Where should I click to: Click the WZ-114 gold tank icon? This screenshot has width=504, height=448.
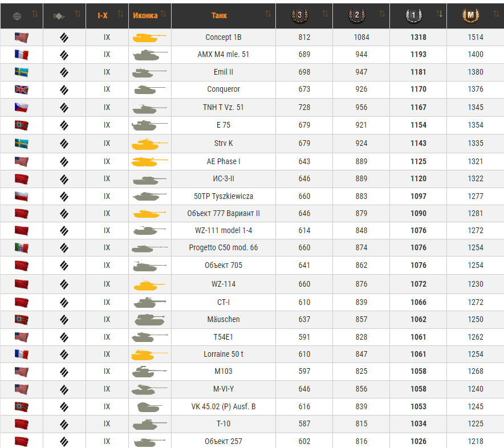(x=149, y=284)
